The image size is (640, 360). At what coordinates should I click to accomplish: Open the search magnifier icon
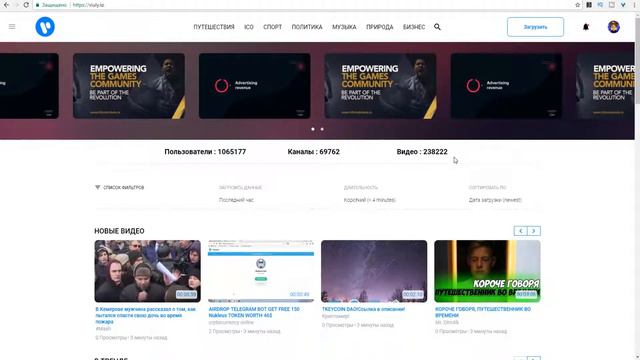point(437,27)
